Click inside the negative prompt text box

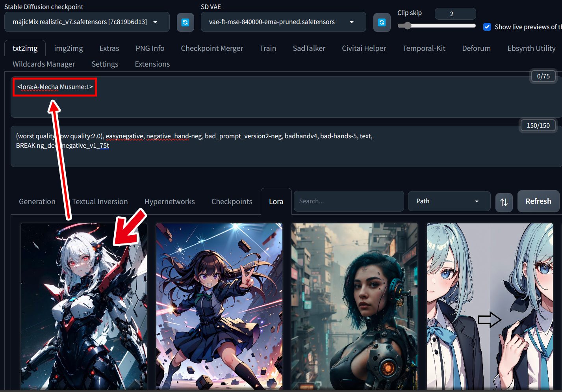(276, 154)
